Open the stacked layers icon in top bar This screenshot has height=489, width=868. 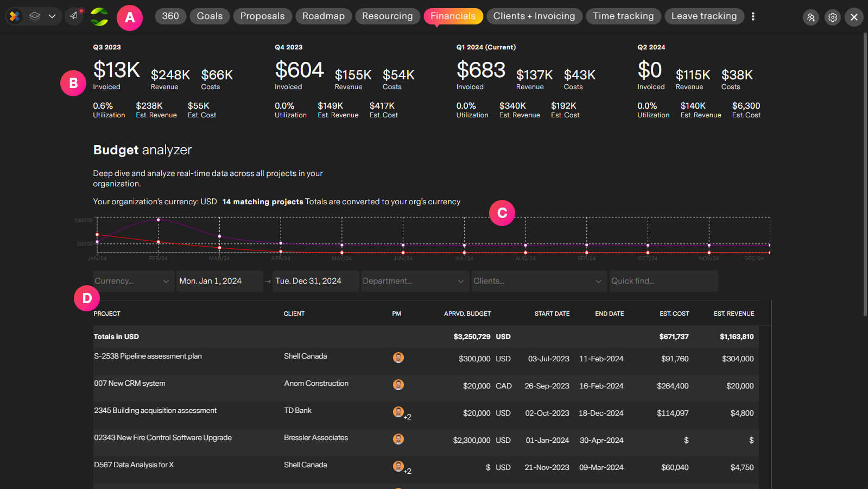coord(35,16)
